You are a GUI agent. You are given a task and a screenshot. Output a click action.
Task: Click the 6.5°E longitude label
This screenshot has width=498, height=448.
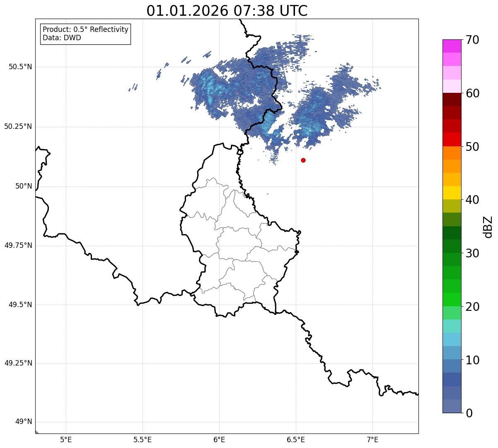(296, 439)
